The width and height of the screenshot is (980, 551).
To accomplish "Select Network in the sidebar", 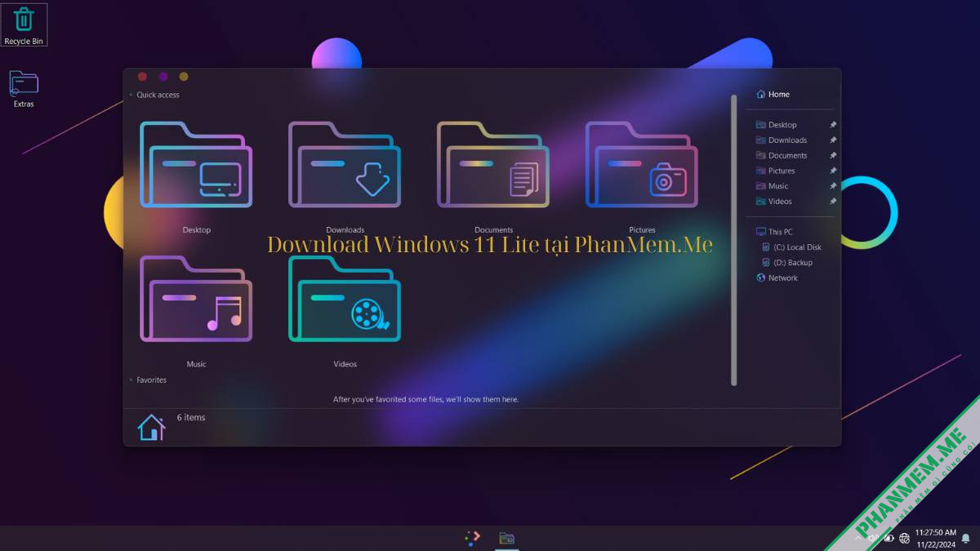I will [777, 278].
